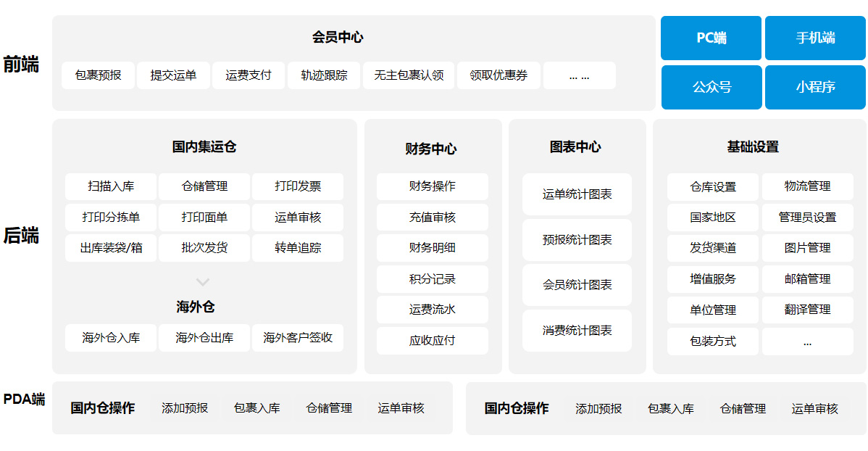Click 打印面单
The width and height of the screenshot is (868, 451).
204,217
